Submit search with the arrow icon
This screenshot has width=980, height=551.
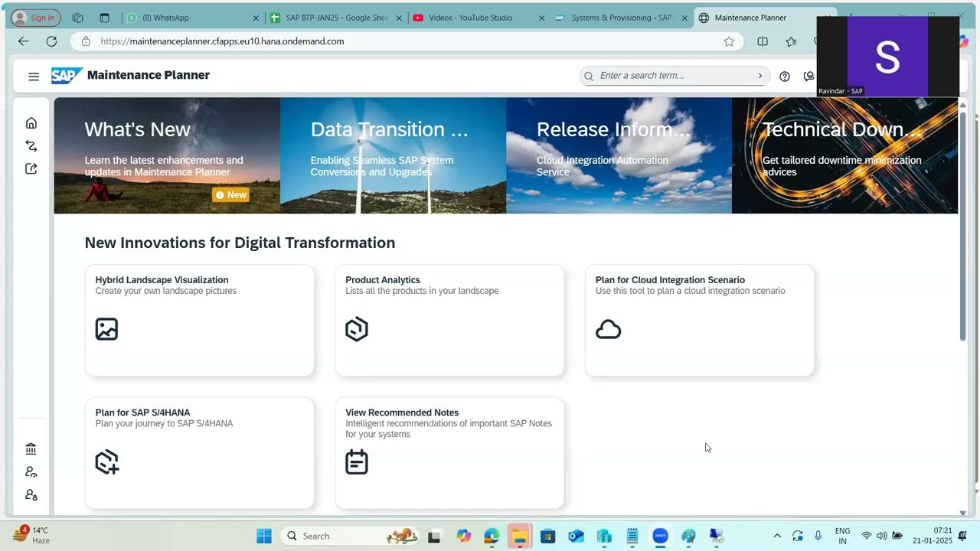pyautogui.click(x=760, y=76)
